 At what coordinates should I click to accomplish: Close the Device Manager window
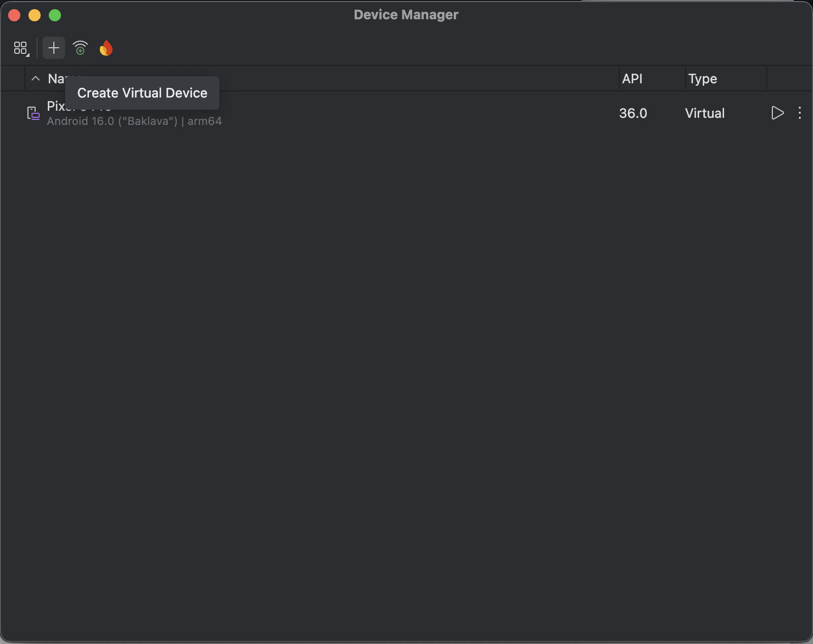(14, 15)
